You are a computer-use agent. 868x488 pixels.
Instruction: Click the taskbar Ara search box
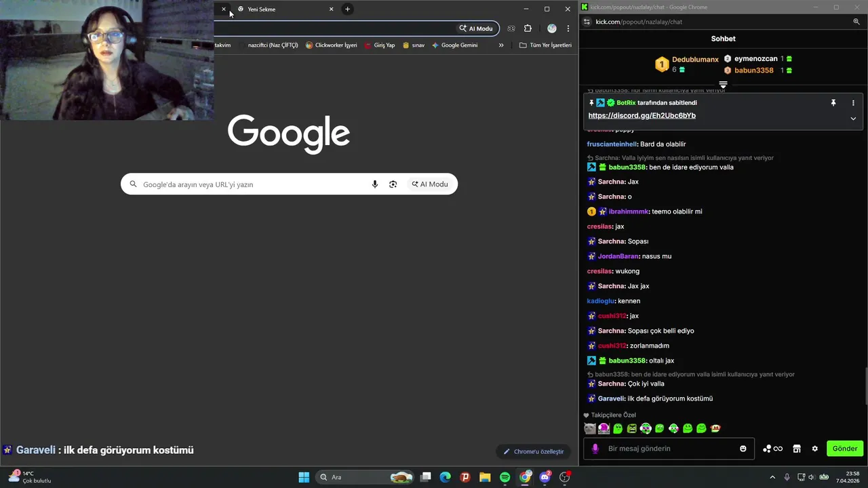365,477
